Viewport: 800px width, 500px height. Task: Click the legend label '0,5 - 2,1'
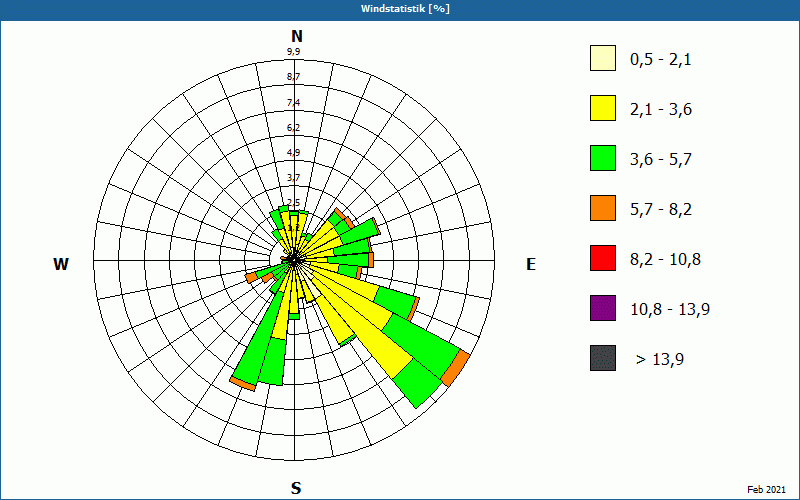(660, 60)
